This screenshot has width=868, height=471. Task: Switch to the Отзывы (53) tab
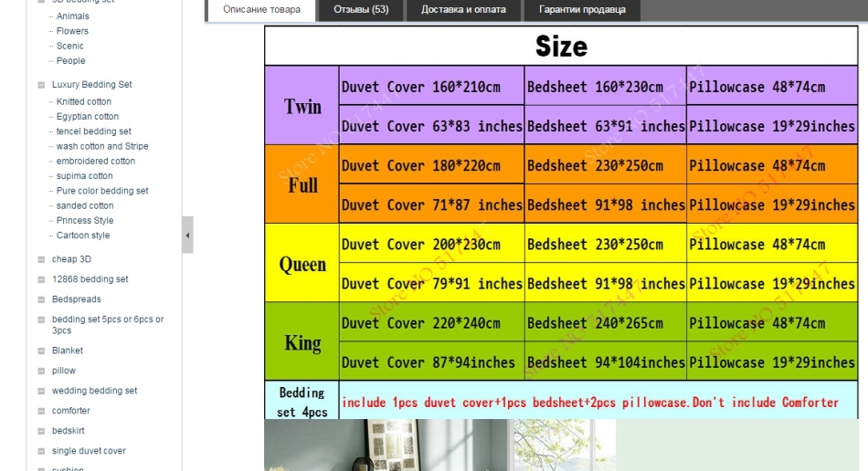tap(363, 10)
